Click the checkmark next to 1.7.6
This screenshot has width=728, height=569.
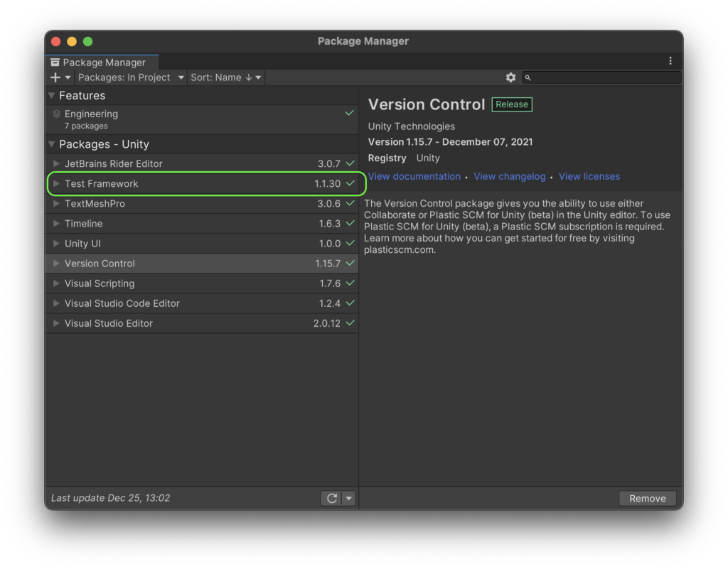[x=350, y=283]
